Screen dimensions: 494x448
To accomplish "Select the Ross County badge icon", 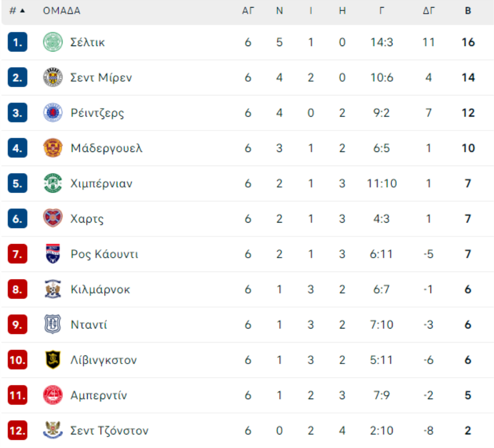I will [53, 253].
